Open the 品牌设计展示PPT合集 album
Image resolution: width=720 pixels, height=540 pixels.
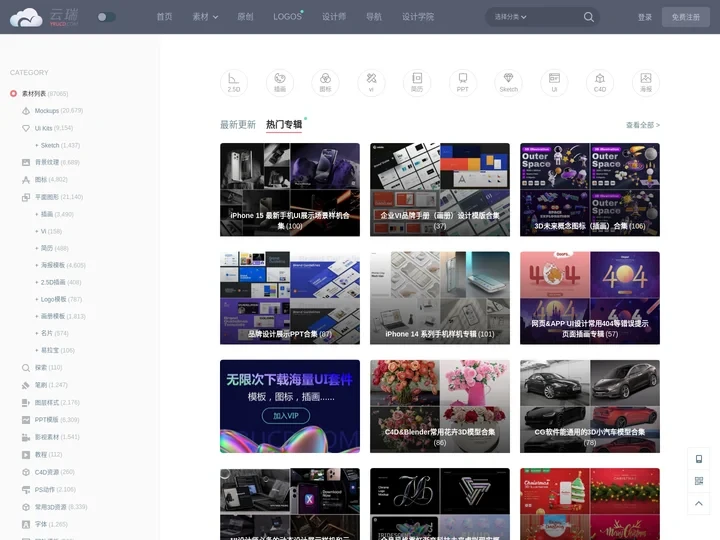click(x=290, y=298)
